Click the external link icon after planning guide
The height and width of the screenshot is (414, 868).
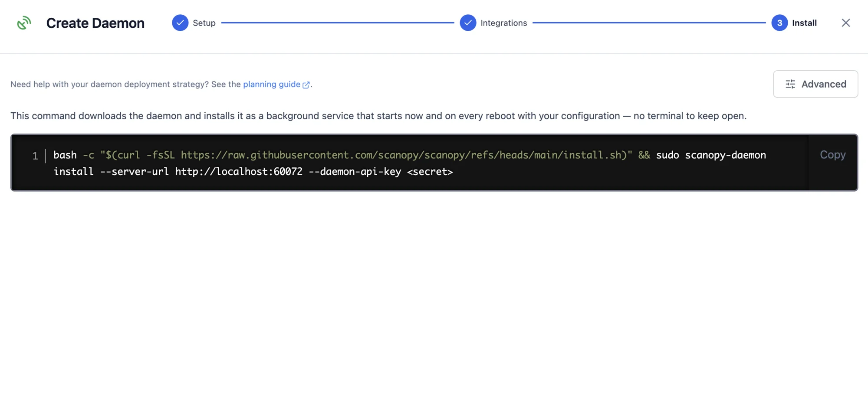click(306, 85)
